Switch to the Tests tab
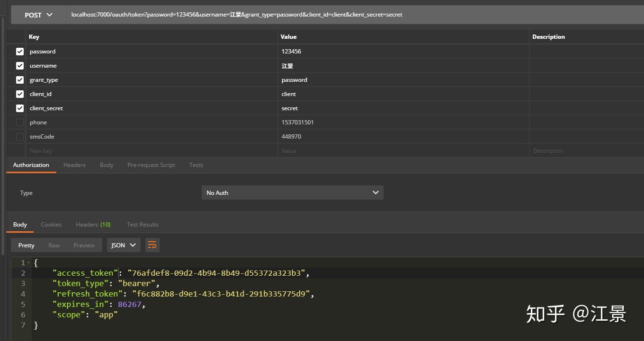644x341 pixels. [x=196, y=165]
